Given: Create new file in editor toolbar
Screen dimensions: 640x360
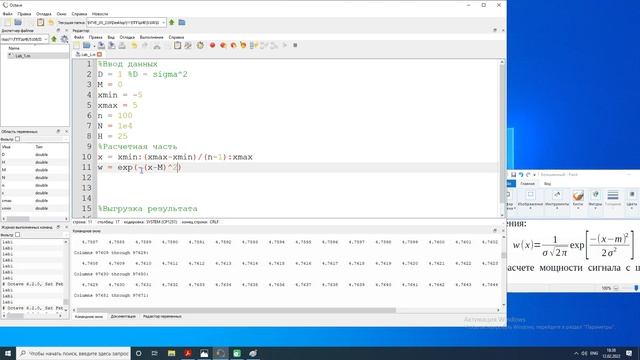Looking at the screenshot, I should (x=77, y=45).
